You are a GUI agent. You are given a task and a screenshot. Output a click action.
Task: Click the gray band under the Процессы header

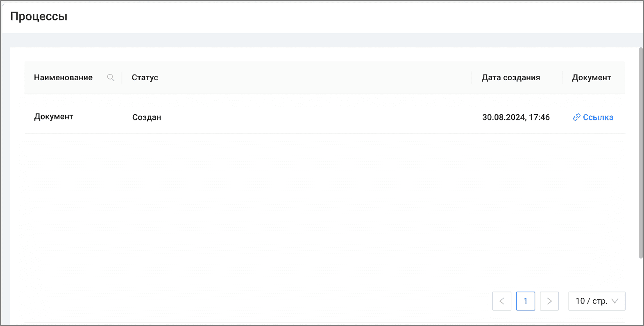[322, 40]
